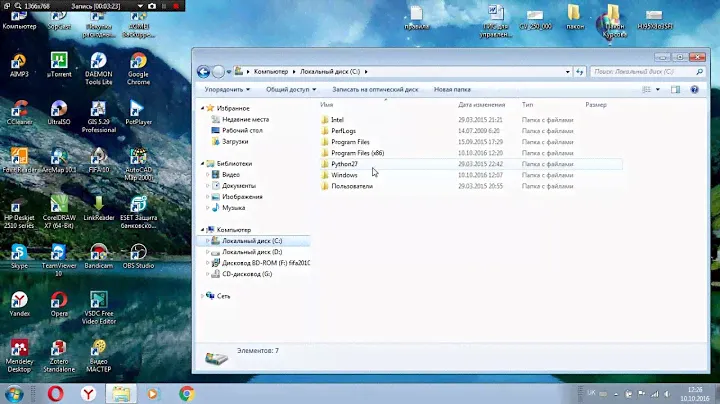Open the Общий доступ dropdown menu
720x404 pixels.
pos(291,89)
